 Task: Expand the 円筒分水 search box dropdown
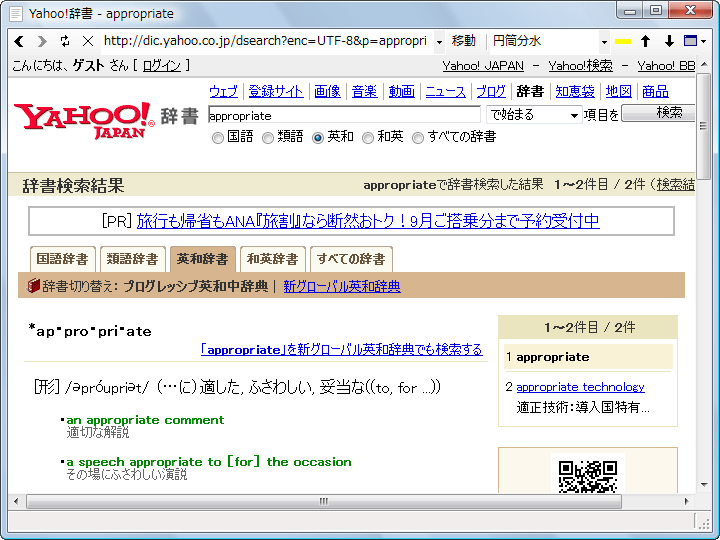pos(604,41)
